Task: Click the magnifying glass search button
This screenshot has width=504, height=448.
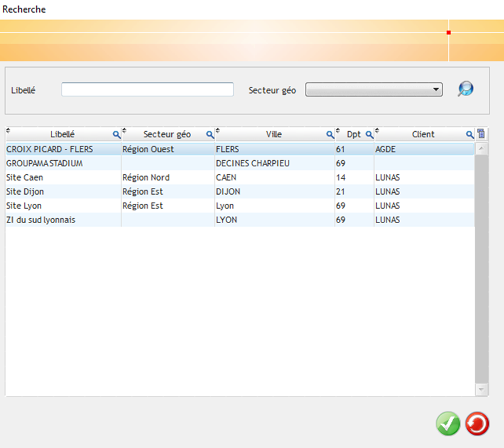Action: [465, 89]
